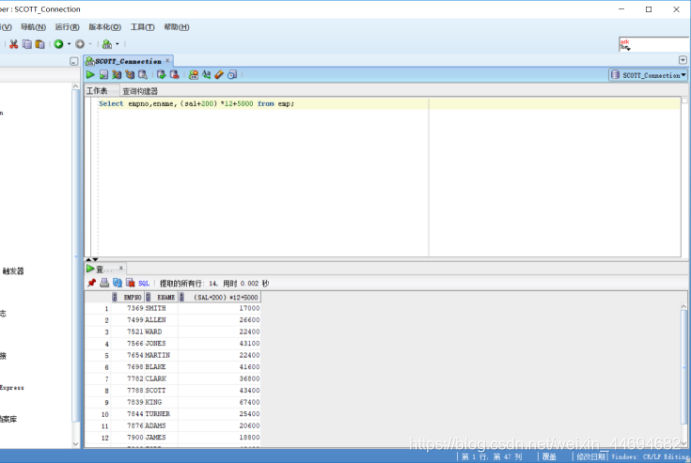
Task: Open the back-navigation history dropdown arrow
Action: tap(69, 44)
